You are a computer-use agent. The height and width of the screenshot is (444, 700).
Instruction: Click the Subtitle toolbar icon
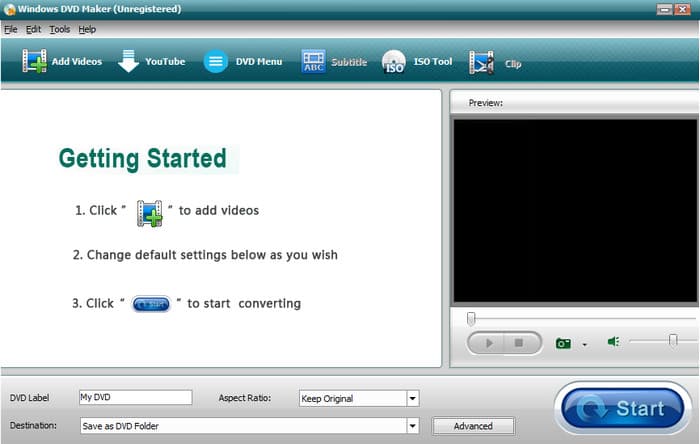[314, 62]
